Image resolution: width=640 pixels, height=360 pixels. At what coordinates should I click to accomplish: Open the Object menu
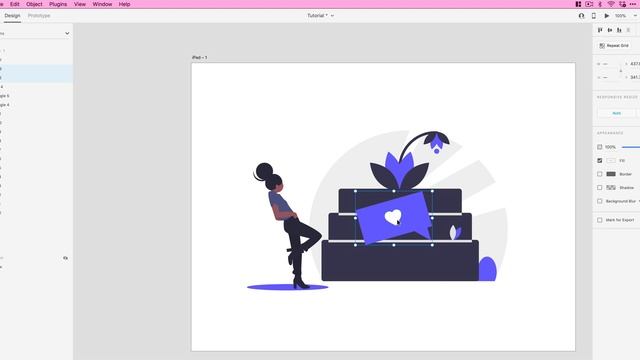click(34, 4)
